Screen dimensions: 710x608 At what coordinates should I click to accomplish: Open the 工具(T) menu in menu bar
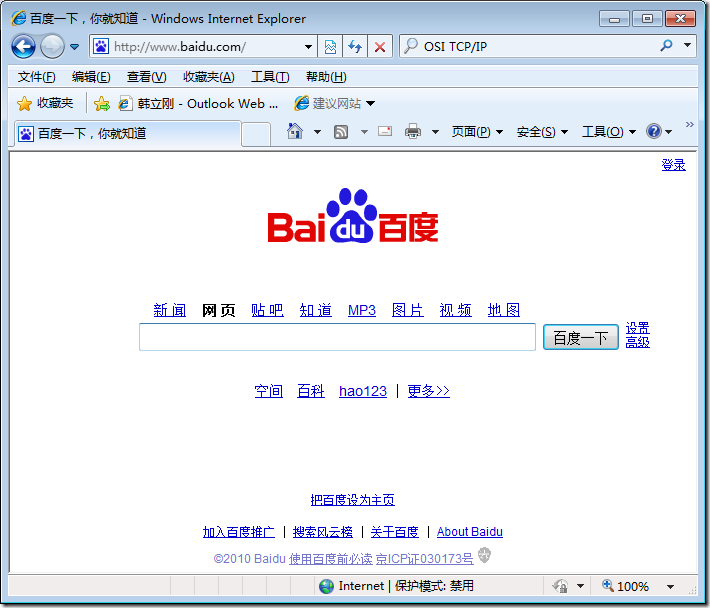pyautogui.click(x=270, y=77)
